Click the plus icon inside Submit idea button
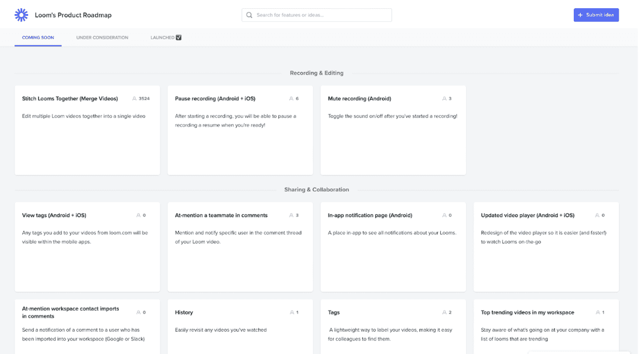The height and width of the screenshot is (354, 644). 580,15
